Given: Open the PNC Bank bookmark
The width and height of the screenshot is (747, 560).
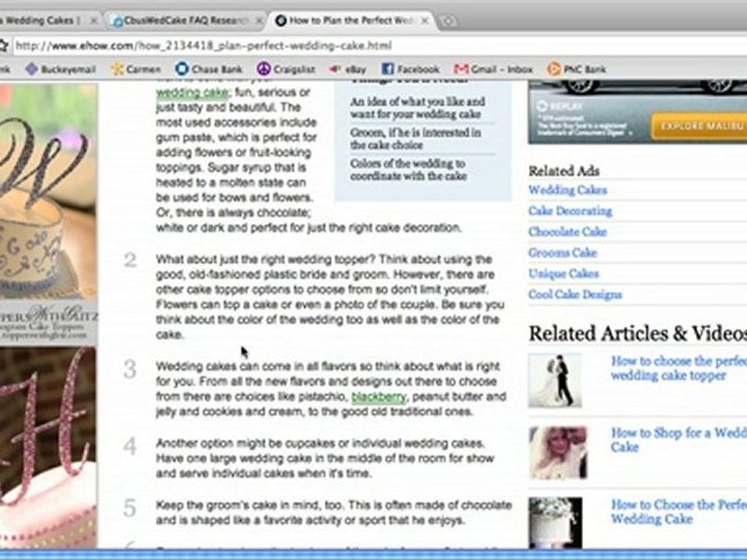Looking at the screenshot, I should [577, 69].
